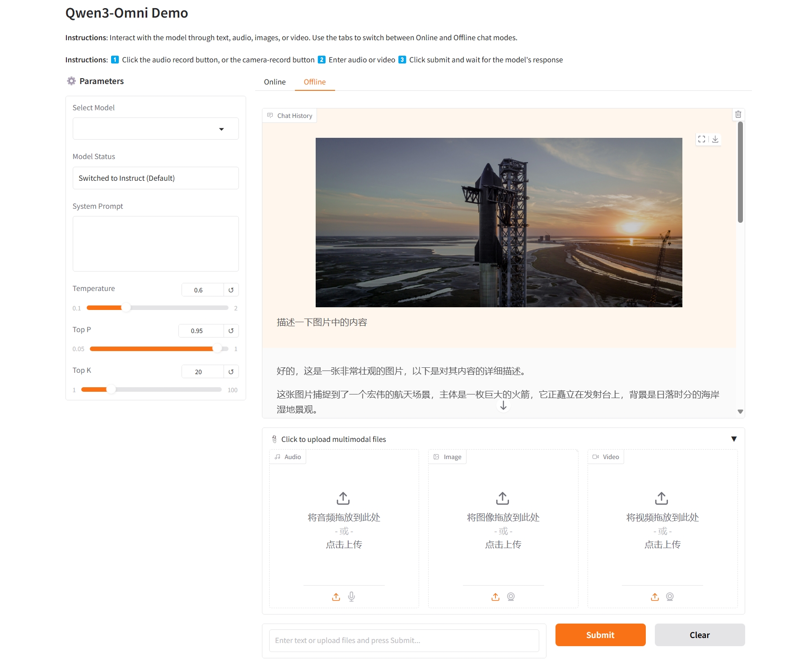The image size is (812, 671).
Task: Click the message text input box
Action: point(404,640)
